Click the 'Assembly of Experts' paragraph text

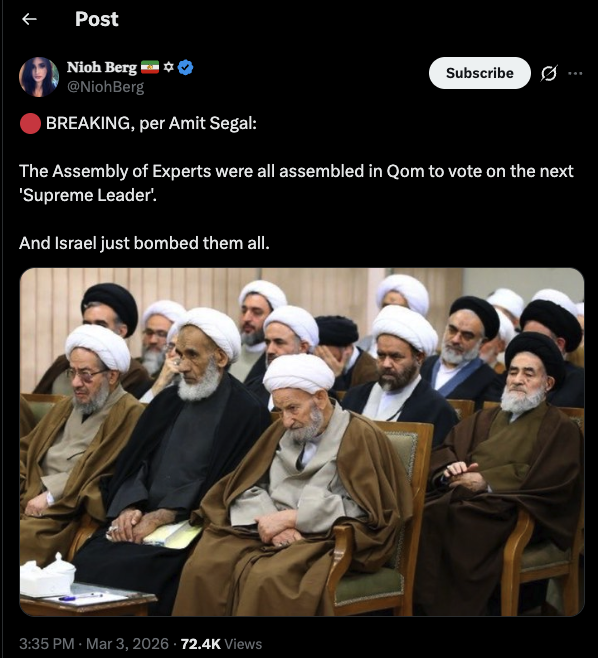tap(296, 183)
